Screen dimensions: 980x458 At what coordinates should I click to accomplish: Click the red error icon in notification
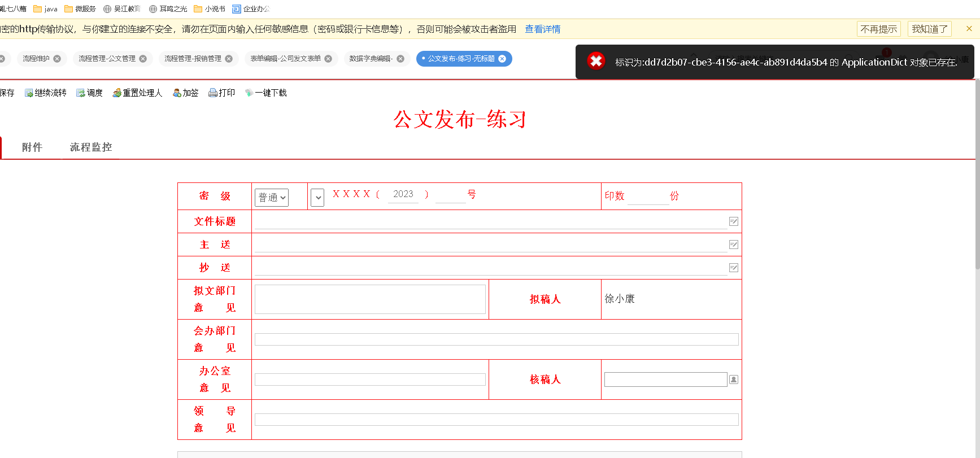point(596,61)
